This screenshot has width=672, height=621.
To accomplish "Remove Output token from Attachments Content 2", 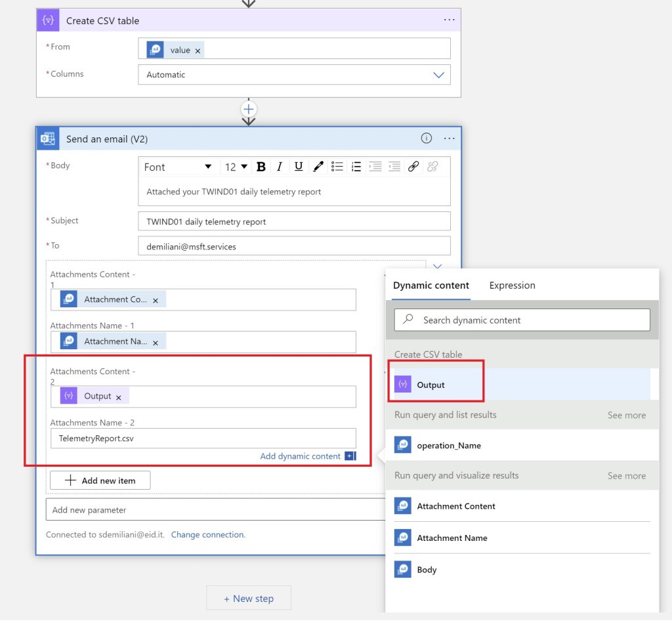I will [x=119, y=397].
